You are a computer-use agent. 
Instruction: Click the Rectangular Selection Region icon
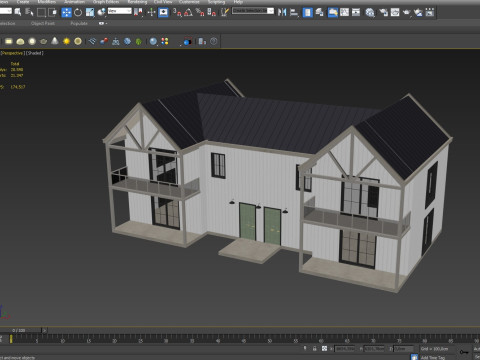41,13
